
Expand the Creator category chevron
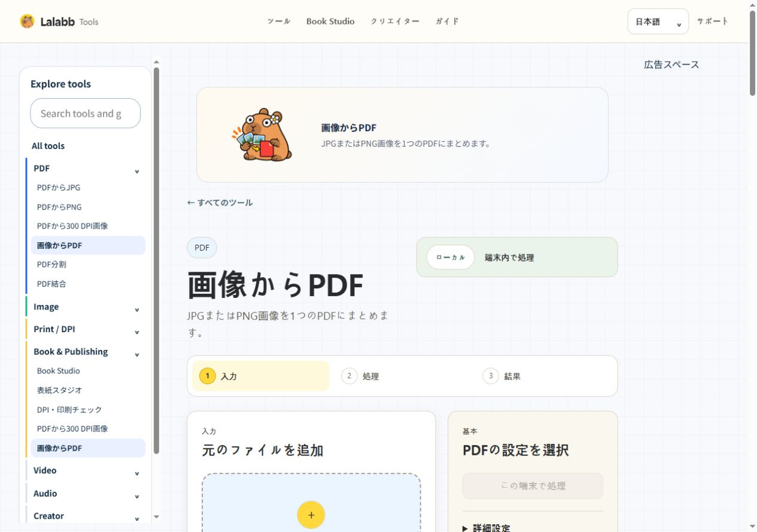(136, 518)
